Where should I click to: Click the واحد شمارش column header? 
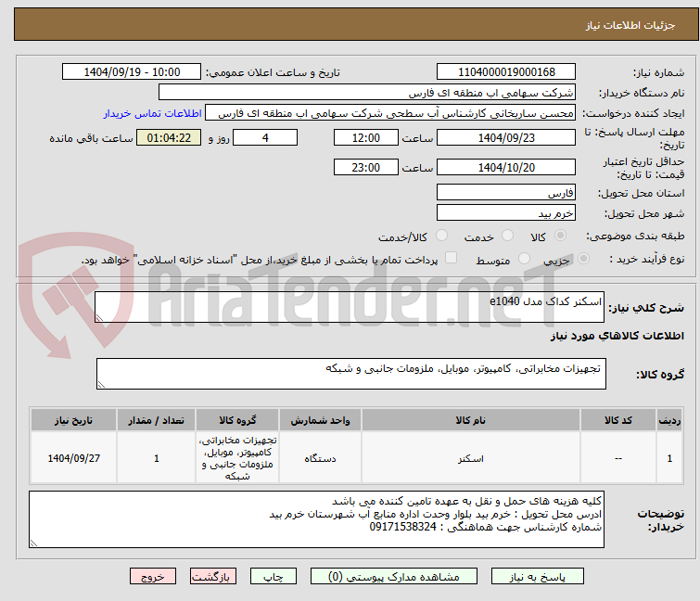coord(320,420)
